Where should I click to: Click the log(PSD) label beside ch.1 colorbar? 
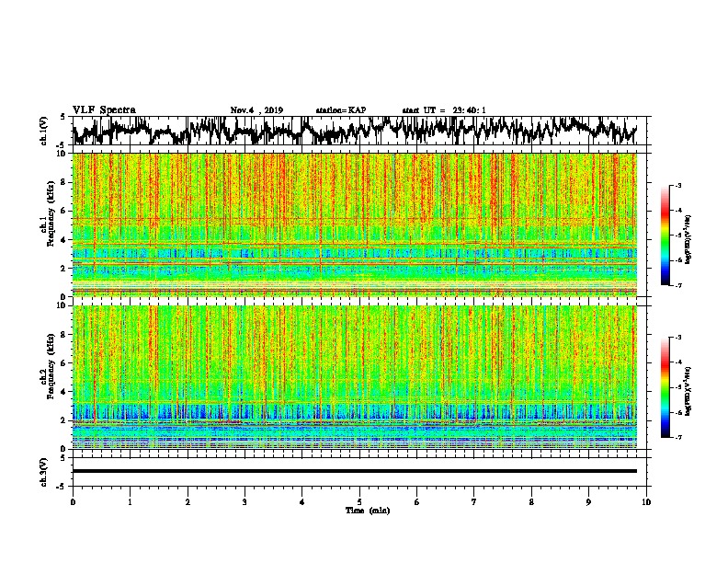pos(688,239)
